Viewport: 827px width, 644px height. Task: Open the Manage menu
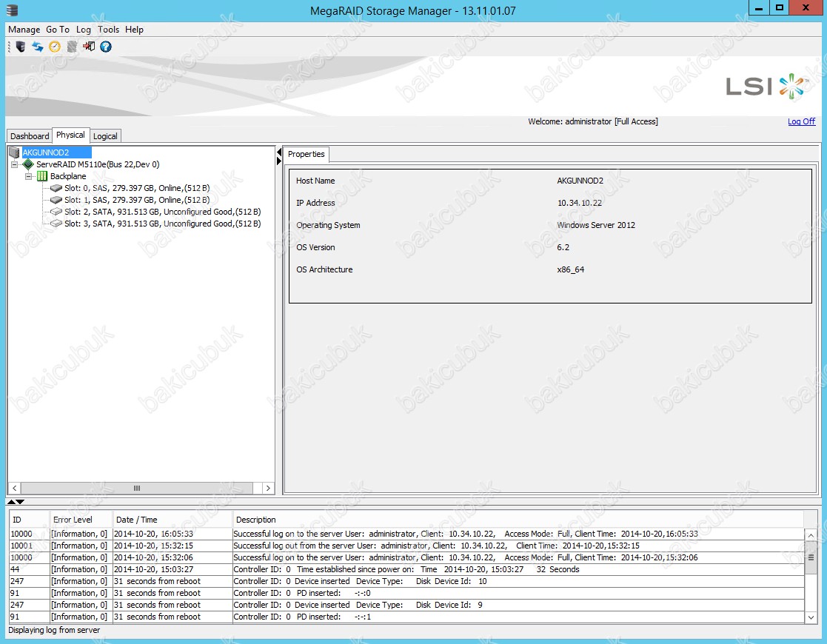point(24,30)
